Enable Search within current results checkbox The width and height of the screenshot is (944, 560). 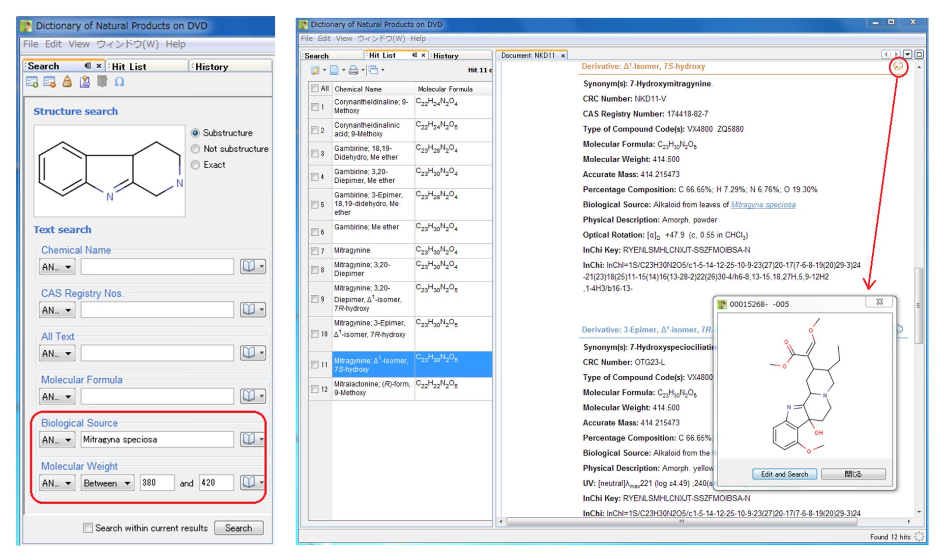pos(88,528)
